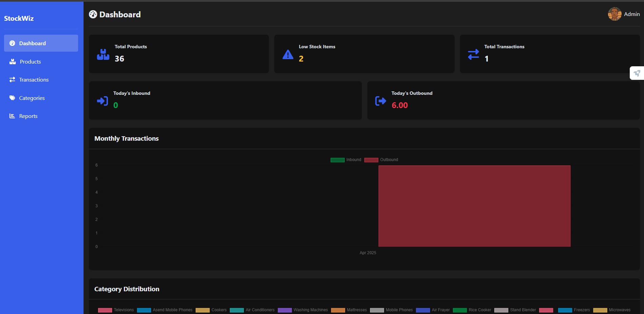Toggle Microwaves legend item
Image resolution: width=644 pixels, height=314 pixels.
pyautogui.click(x=612, y=310)
